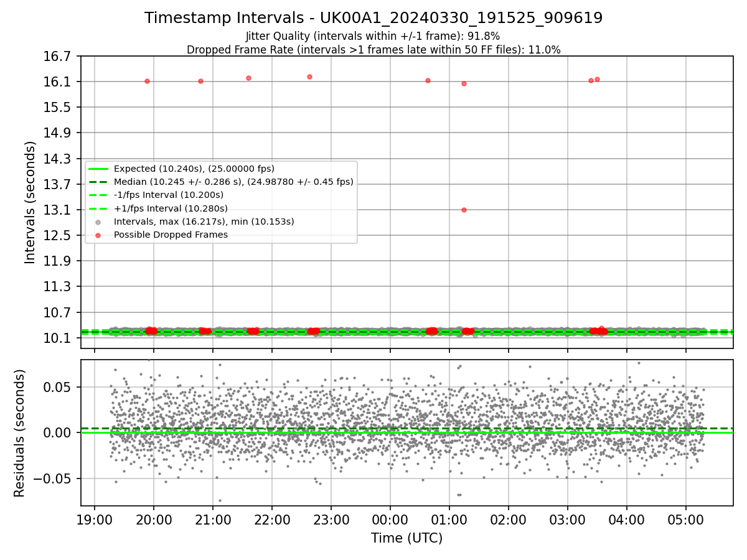The width and height of the screenshot is (747, 560).
Task: Click x-axis tick label 20:00
Action: point(154,521)
